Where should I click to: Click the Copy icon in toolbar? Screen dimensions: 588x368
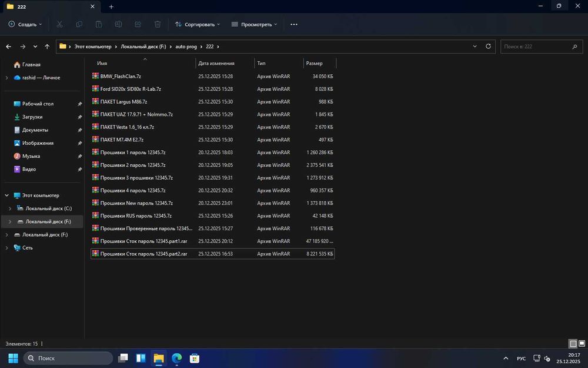79,24
